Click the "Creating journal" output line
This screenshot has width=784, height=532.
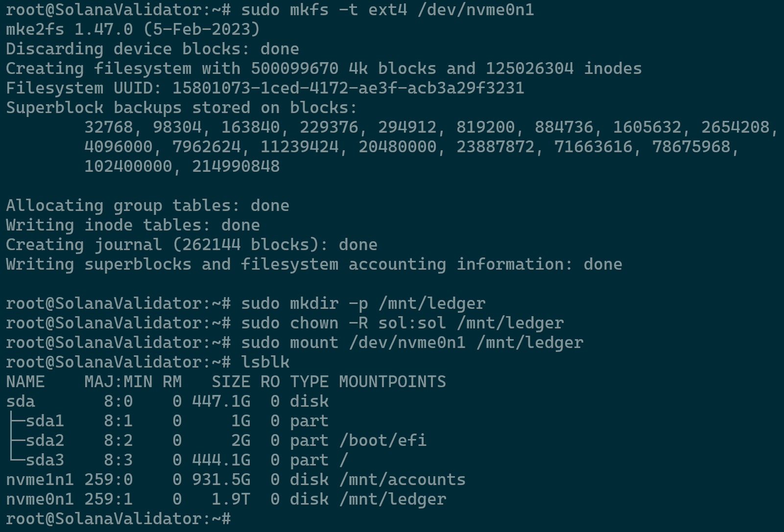pyautogui.click(x=191, y=245)
